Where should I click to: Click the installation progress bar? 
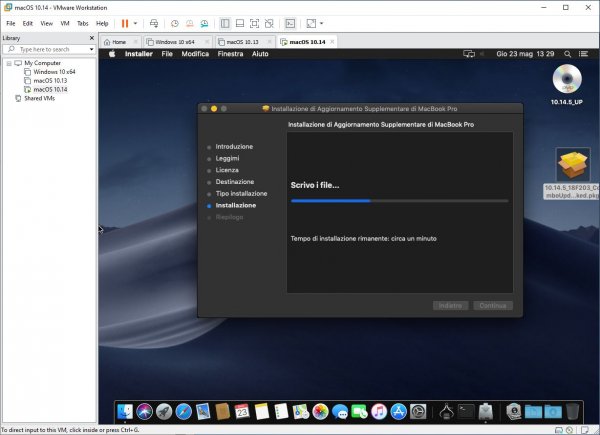coord(398,200)
